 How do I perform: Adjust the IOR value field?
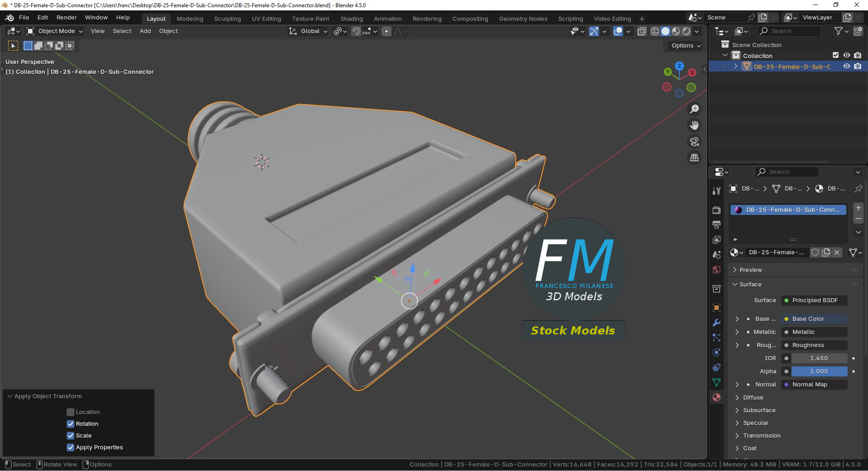[819, 358]
